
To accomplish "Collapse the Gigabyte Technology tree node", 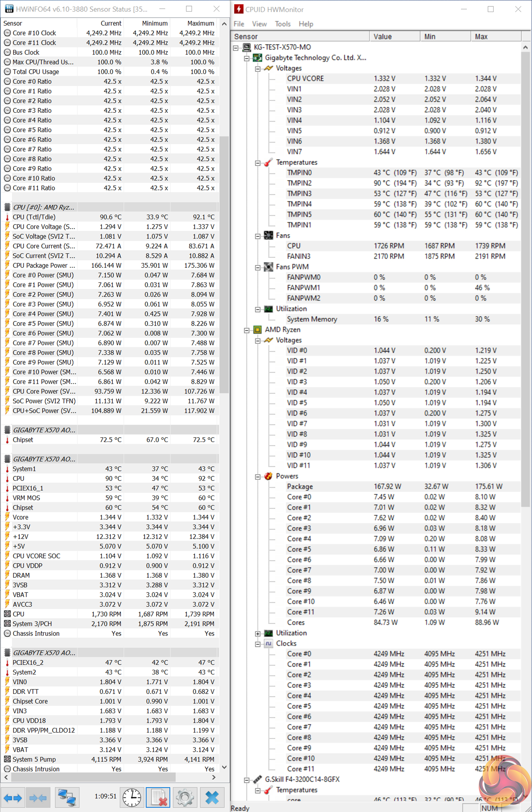I will (247, 58).
